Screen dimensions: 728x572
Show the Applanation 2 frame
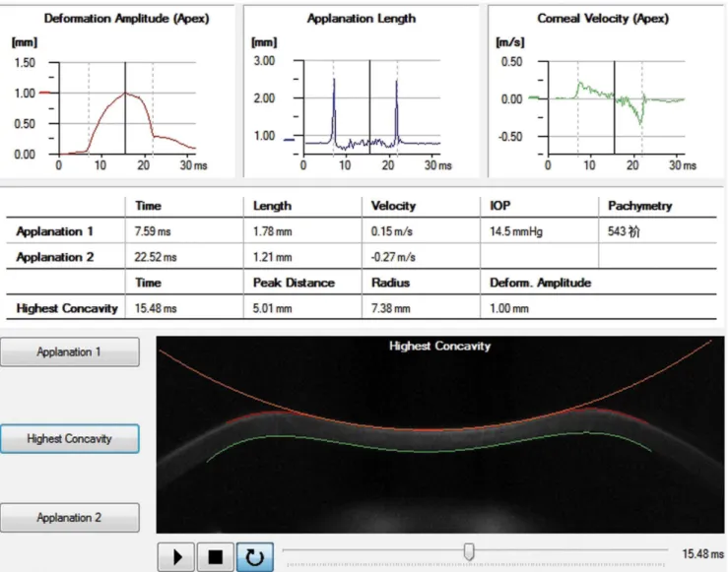click(69, 517)
